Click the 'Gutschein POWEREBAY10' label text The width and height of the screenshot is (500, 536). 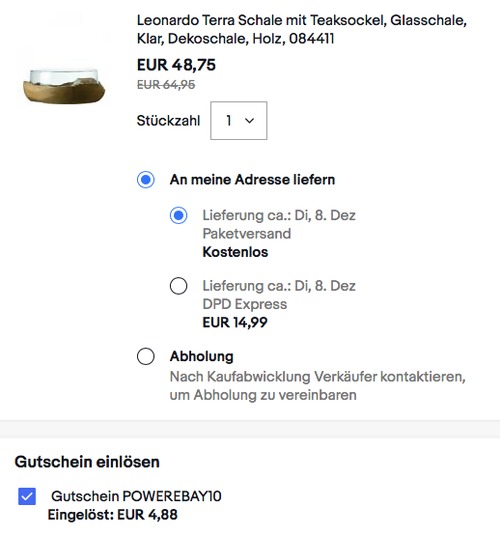136,496
